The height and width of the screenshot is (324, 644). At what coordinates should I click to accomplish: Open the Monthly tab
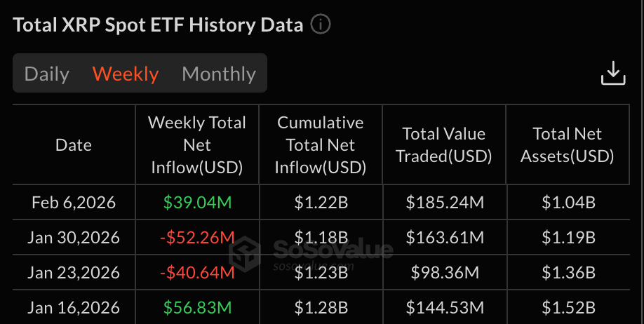click(219, 74)
